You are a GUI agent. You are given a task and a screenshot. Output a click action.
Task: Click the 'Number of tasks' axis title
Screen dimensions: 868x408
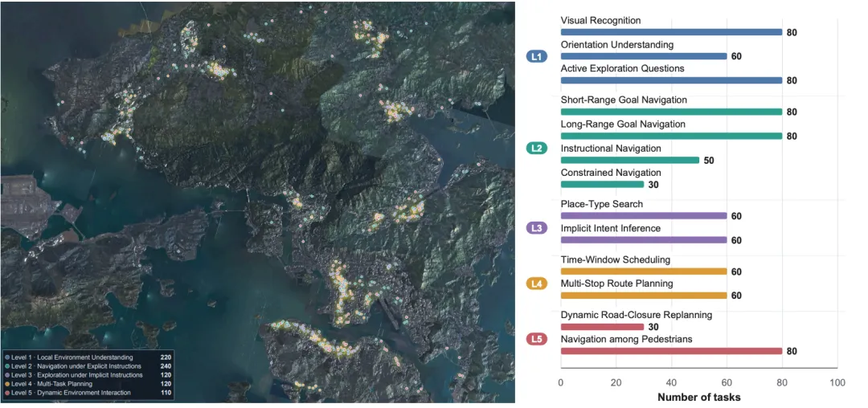click(698, 397)
